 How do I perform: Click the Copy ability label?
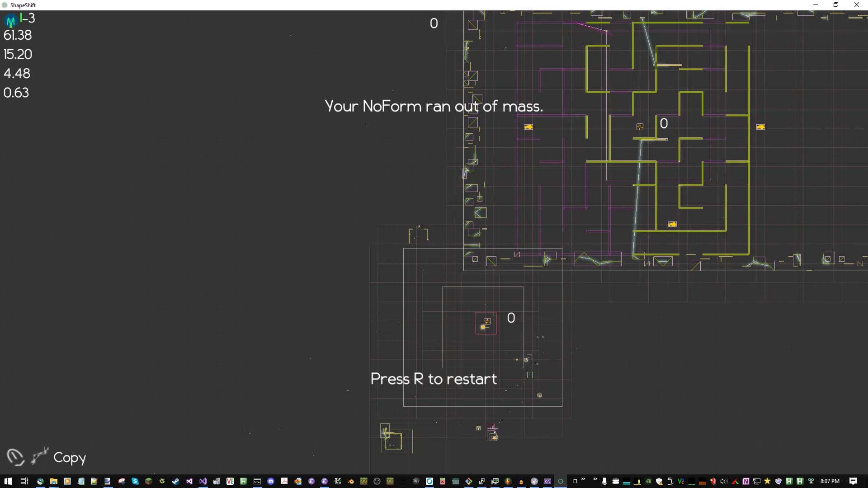(70, 457)
